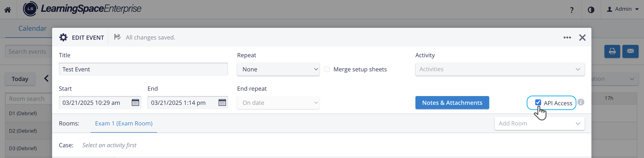Go to the home page icon
Screen dimensions: 644x158
[8, 10]
